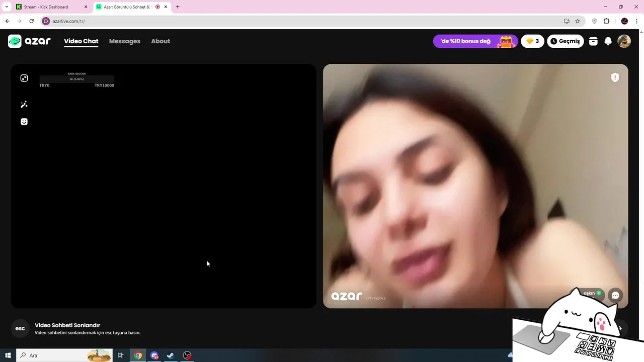Open the Windows Start menu
644x362 pixels.
click(8, 355)
